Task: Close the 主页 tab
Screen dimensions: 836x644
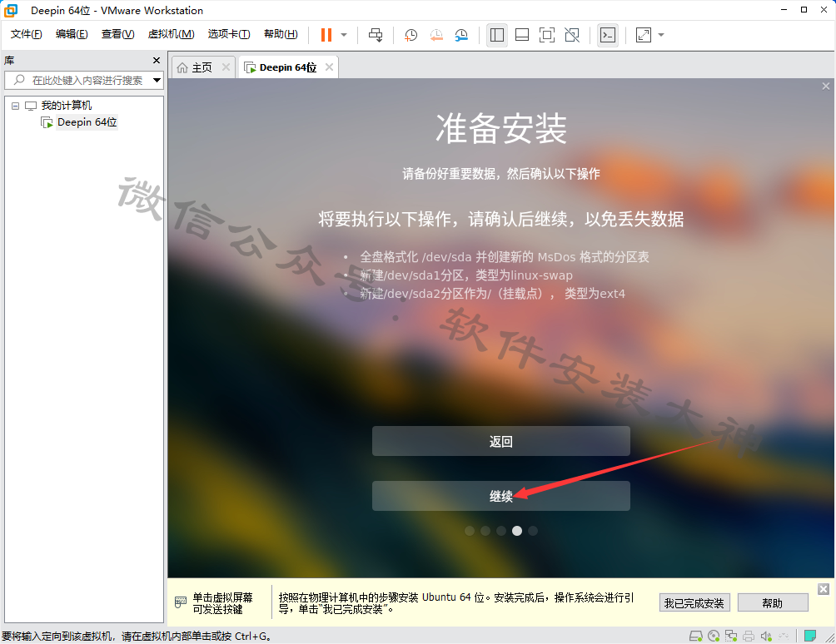Action: [x=226, y=67]
